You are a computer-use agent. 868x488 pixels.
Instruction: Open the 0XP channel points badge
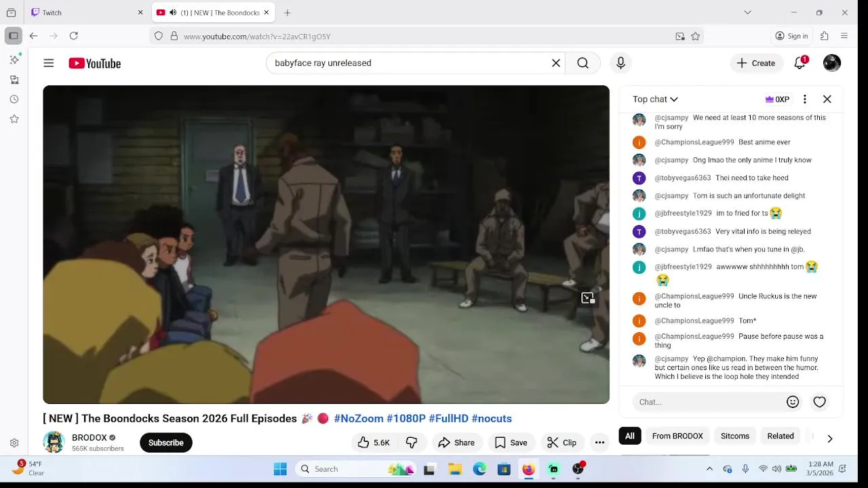point(777,99)
